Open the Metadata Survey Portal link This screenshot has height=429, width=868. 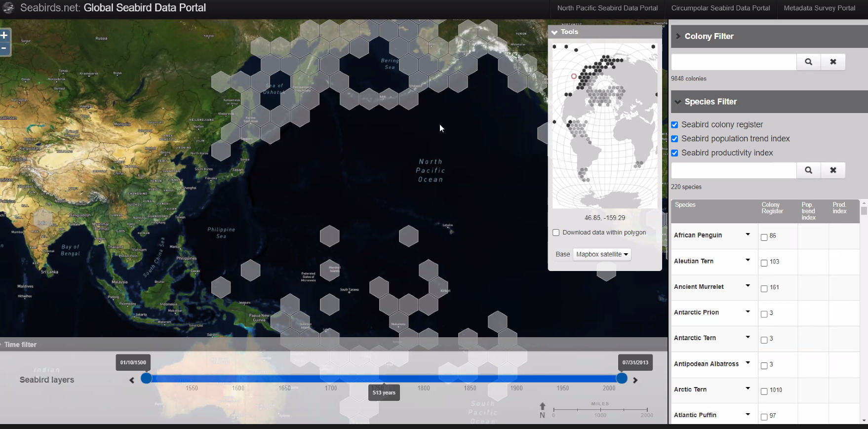819,8
